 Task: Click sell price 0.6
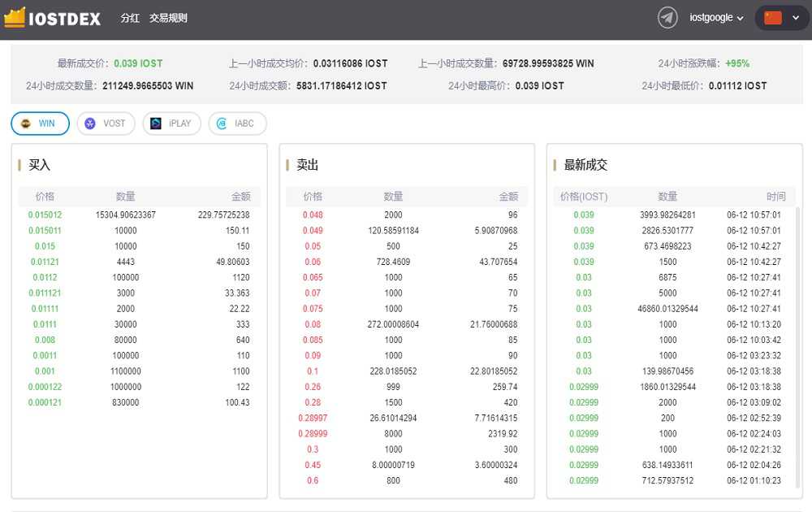click(313, 480)
